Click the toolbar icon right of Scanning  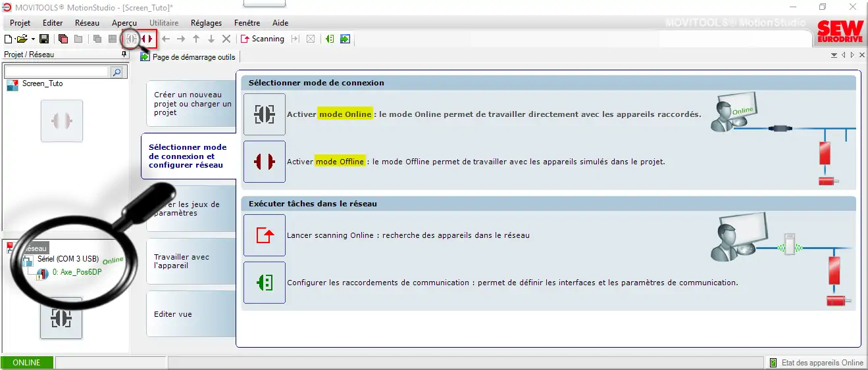295,39
